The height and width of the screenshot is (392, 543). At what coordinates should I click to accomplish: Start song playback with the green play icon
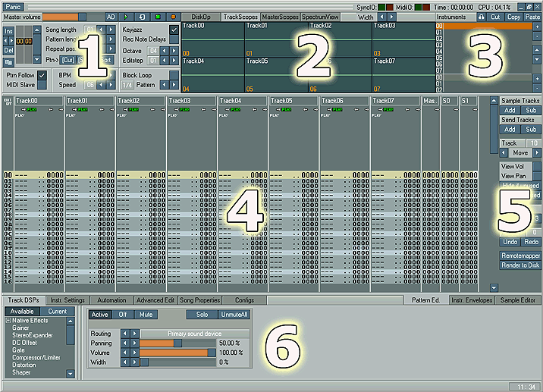(126, 17)
